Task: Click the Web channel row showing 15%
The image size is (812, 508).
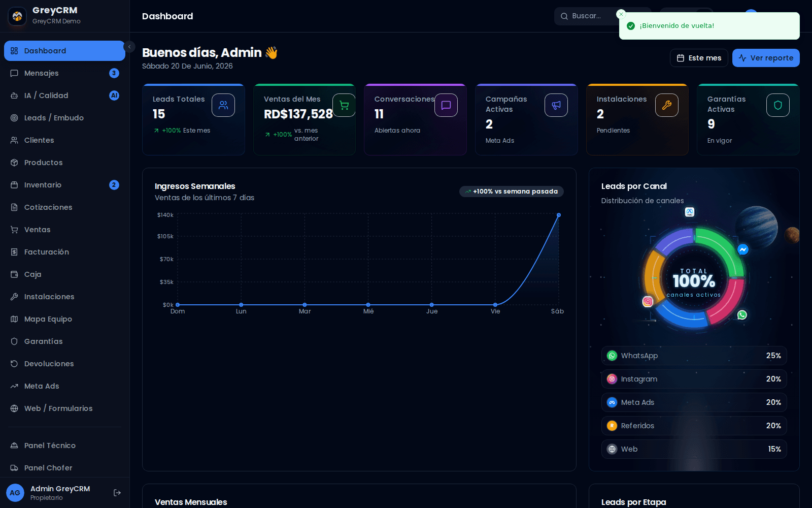Action: pos(694,449)
